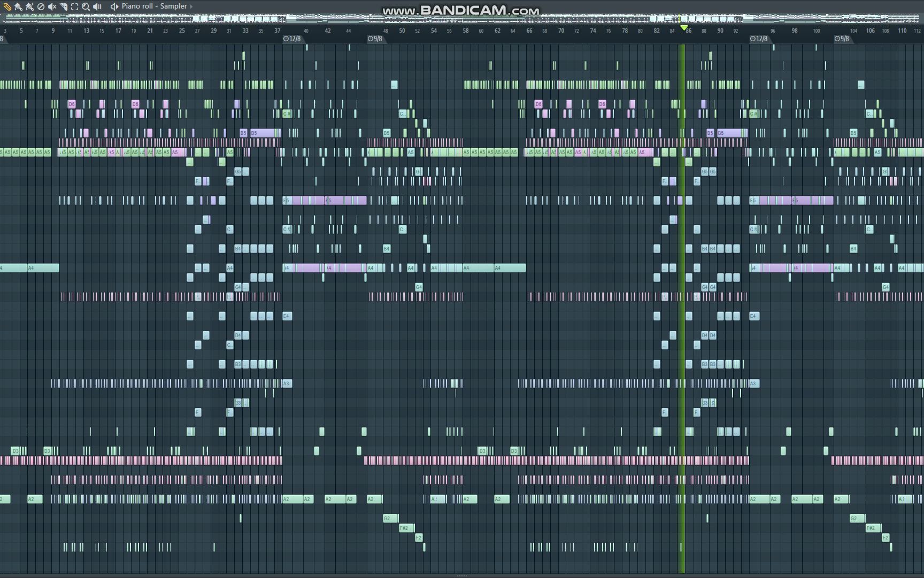
Task: Select the E4 note at the second 12/8 marker
Action: [x=754, y=316]
